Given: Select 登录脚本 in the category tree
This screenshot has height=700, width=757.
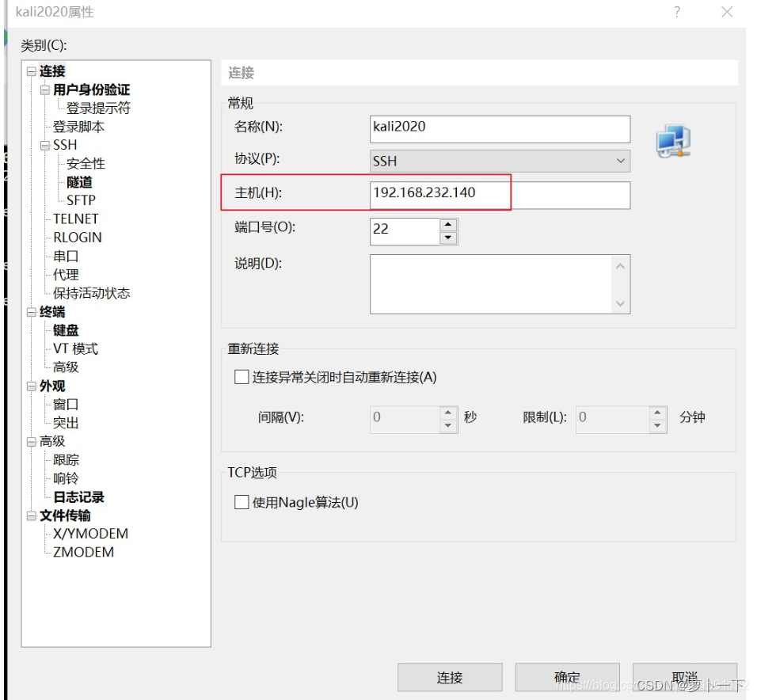Looking at the screenshot, I should point(78,127).
